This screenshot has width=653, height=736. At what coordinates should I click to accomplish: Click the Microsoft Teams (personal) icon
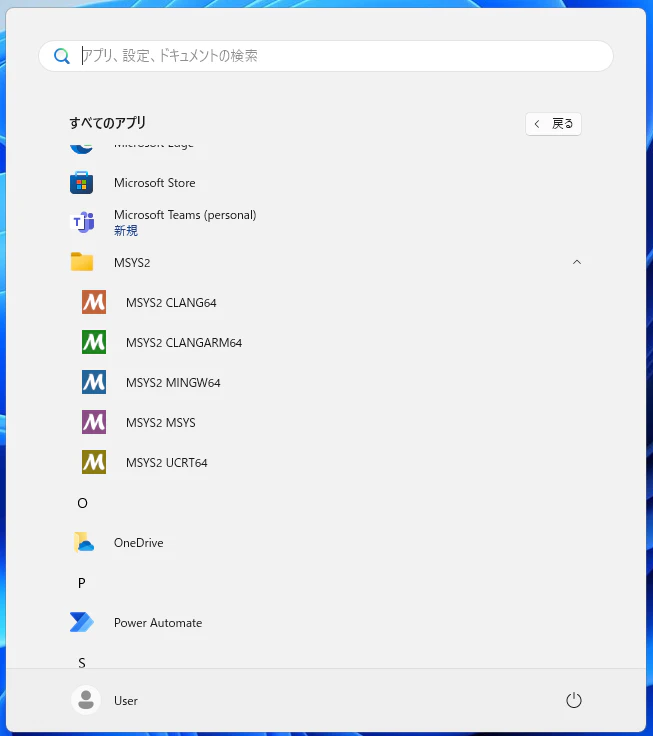click(82, 222)
